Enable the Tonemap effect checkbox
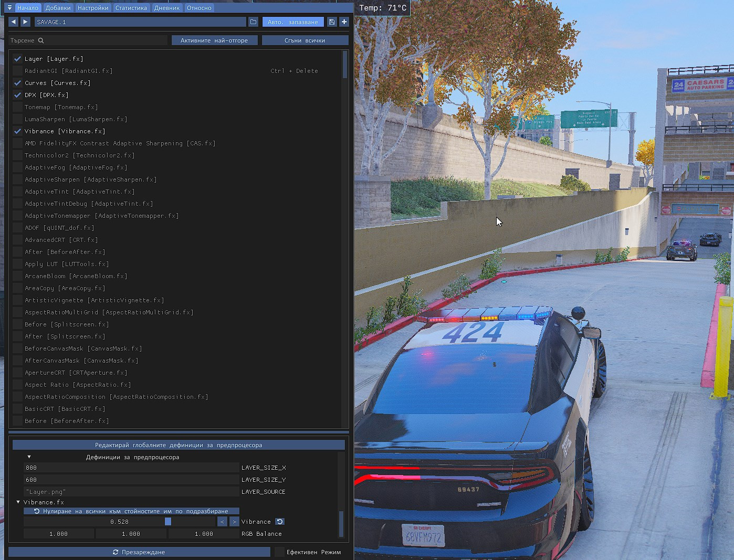Viewport: 734px width, 560px height. pyautogui.click(x=17, y=107)
